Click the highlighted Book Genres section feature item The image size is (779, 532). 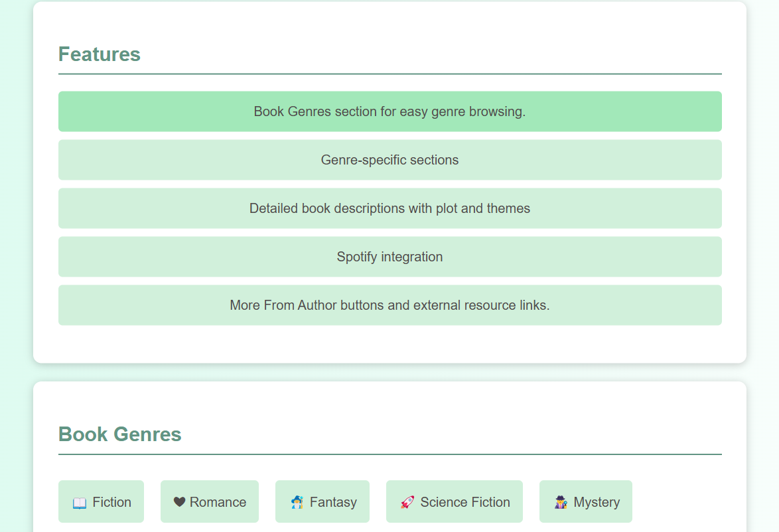[389, 111]
